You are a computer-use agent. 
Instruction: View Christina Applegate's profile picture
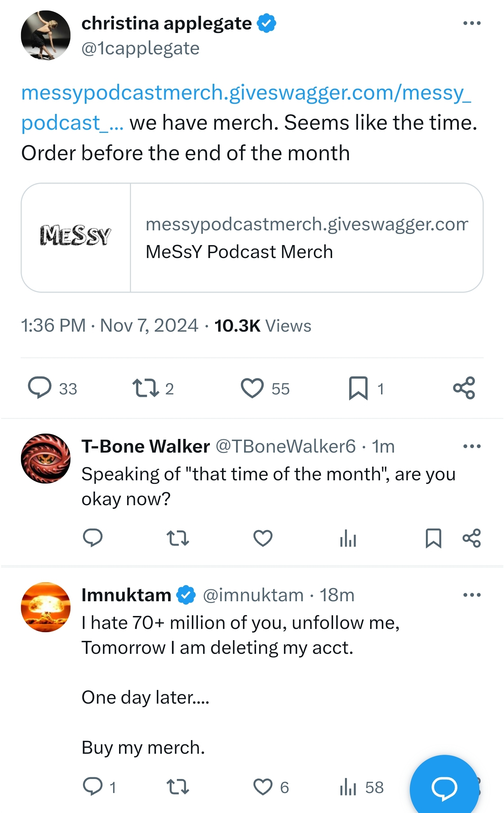pos(46,35)
